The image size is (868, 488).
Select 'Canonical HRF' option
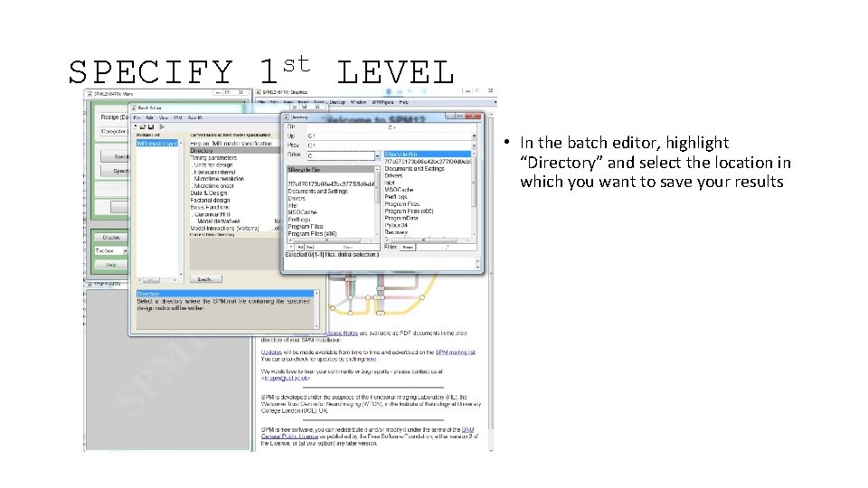click(212, 214)
